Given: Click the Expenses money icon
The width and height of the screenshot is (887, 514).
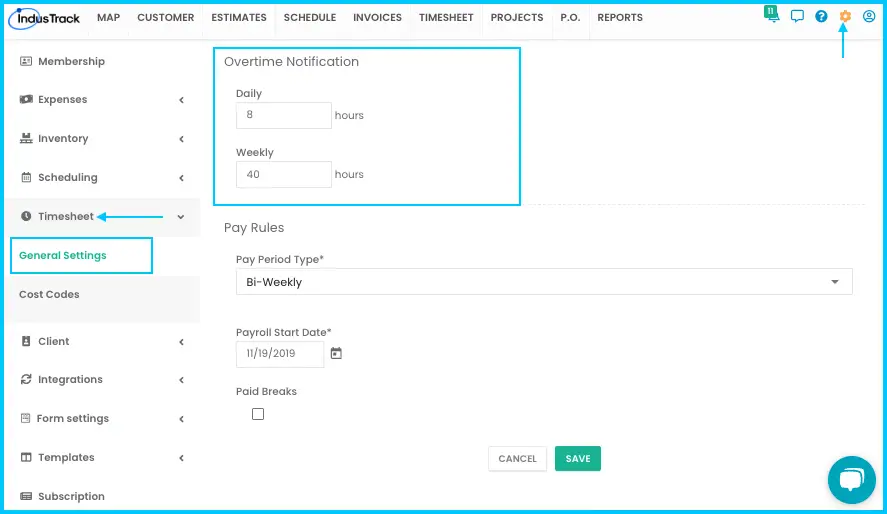Looking at the screenshot, I should 26,100.
